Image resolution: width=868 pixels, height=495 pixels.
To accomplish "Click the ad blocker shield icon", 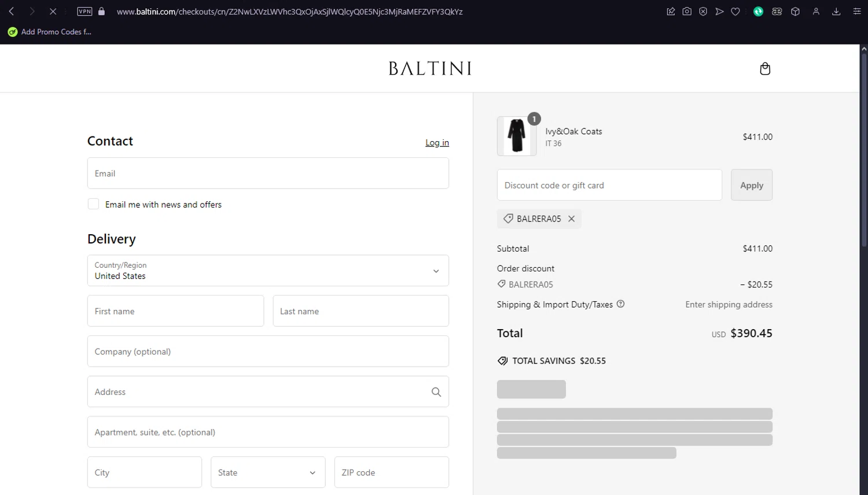I will [x=703, y=11].
